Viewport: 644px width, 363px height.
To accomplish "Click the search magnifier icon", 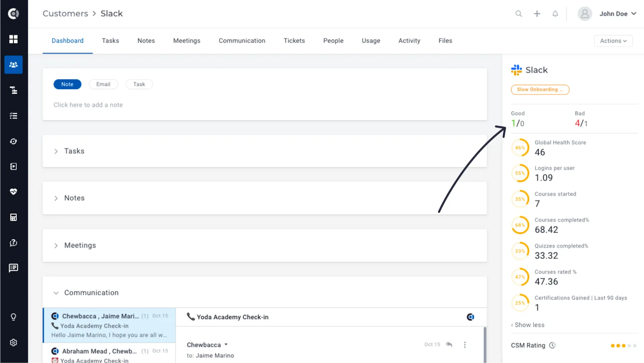I will point(519,14).
